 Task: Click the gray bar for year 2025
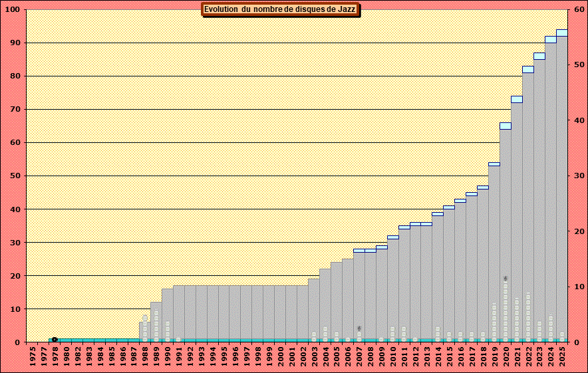[x=562, y=187]
